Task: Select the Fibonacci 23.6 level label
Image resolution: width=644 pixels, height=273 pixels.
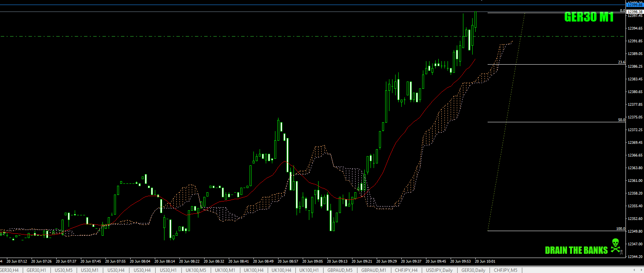Action: click(x=621, y=62)
